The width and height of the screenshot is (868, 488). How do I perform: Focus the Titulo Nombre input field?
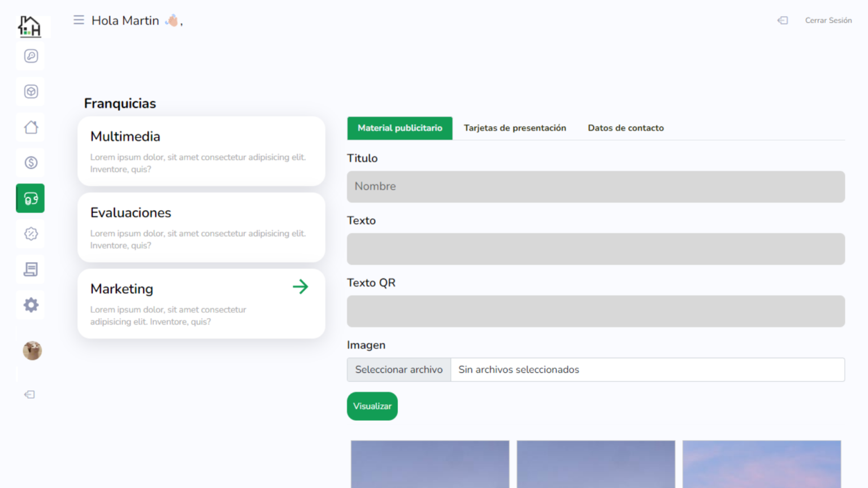596,186
